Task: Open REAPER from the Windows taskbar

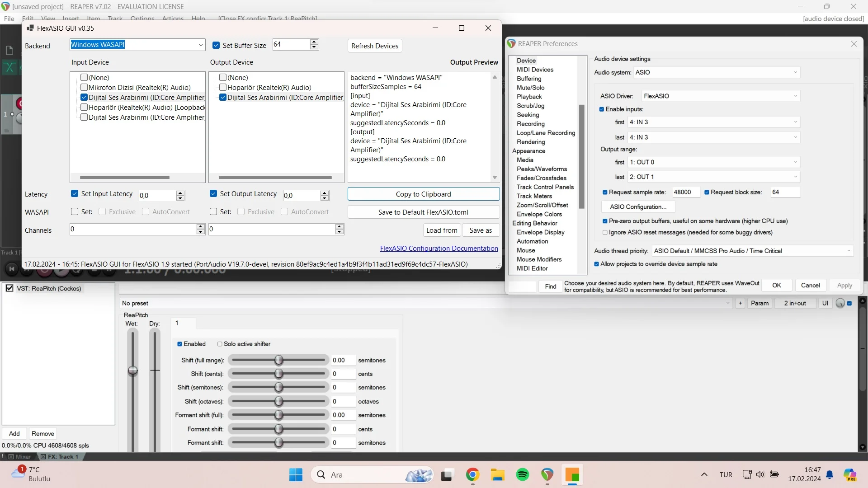Action: 547,475
